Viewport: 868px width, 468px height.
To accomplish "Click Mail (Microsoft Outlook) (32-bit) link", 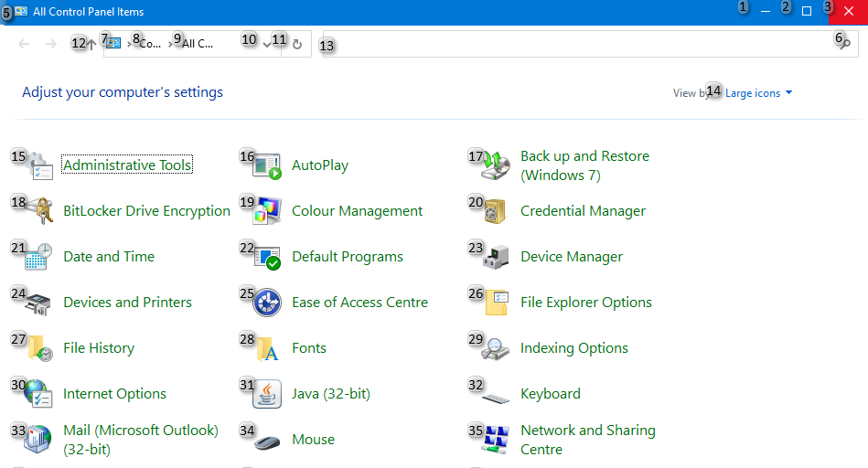I will (141, 440).
